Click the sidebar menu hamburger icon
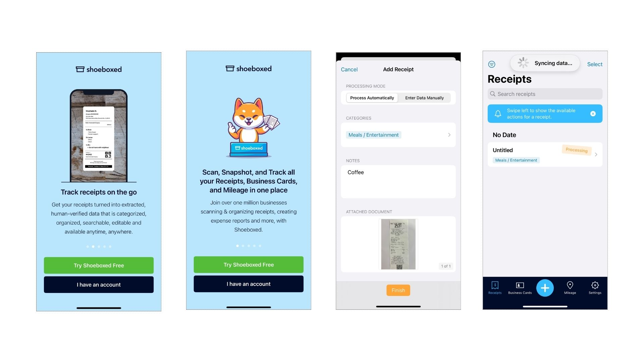 point(493,64)
